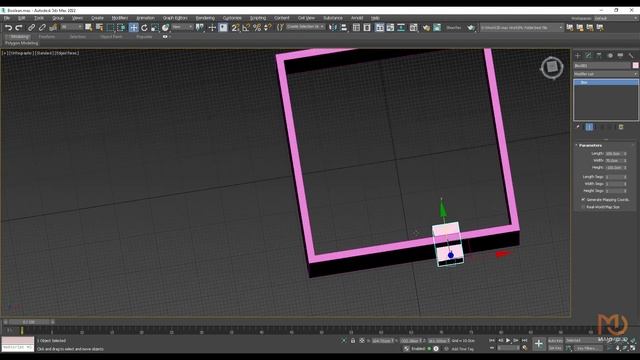Viewport: 640px width, 360px height.
Task: Switch to the Modeling ribbon tab
Action: [x=20, y=37]
